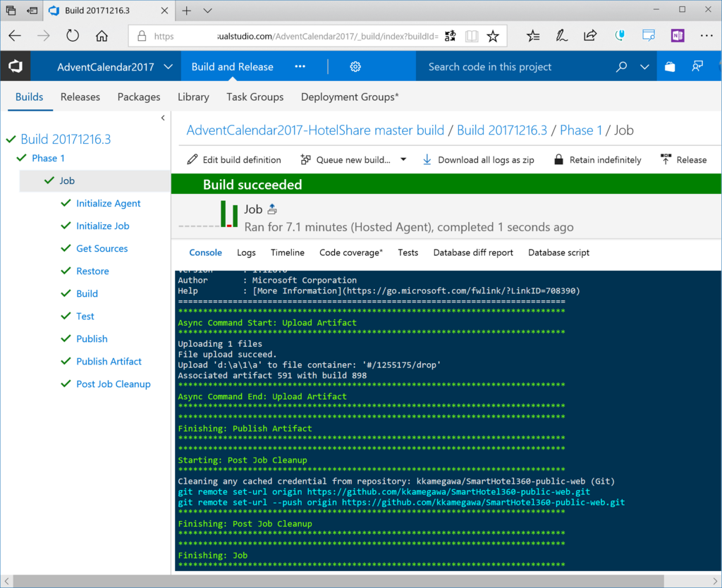Expand the search options chevron
This screenshot has width=722, height=588.
click(x=644, y=67)
